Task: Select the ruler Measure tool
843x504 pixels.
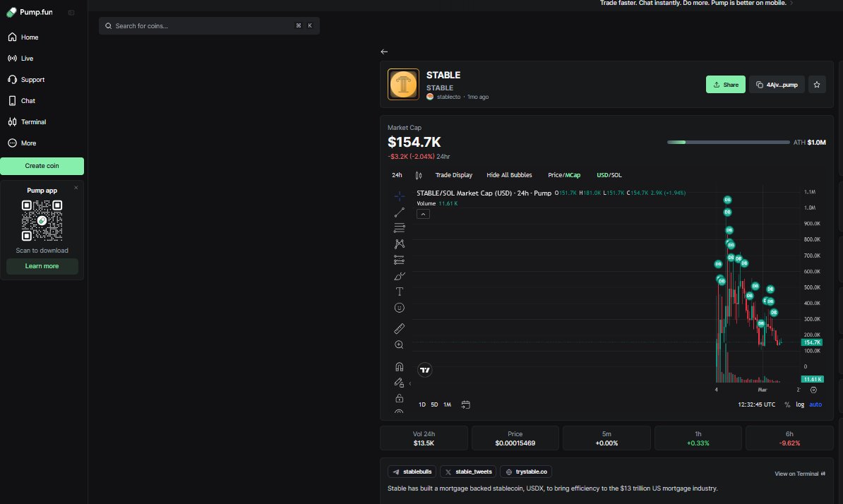Action: (399, 328)
